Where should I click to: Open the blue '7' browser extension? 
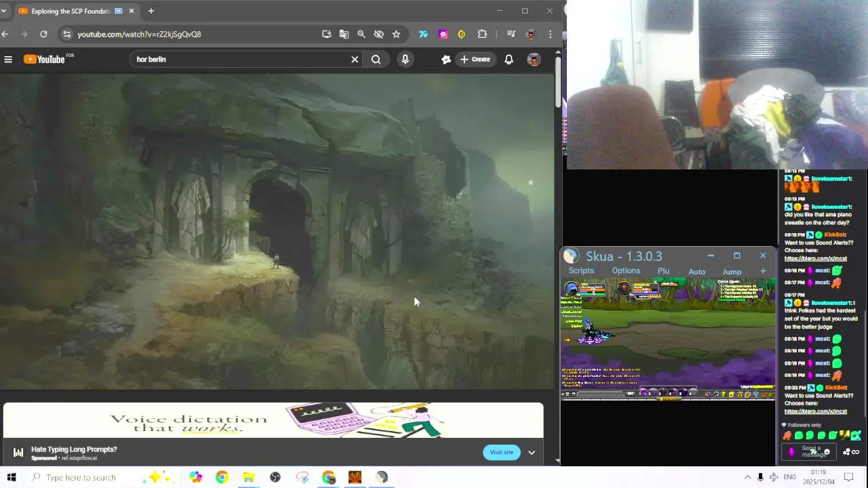424,34
